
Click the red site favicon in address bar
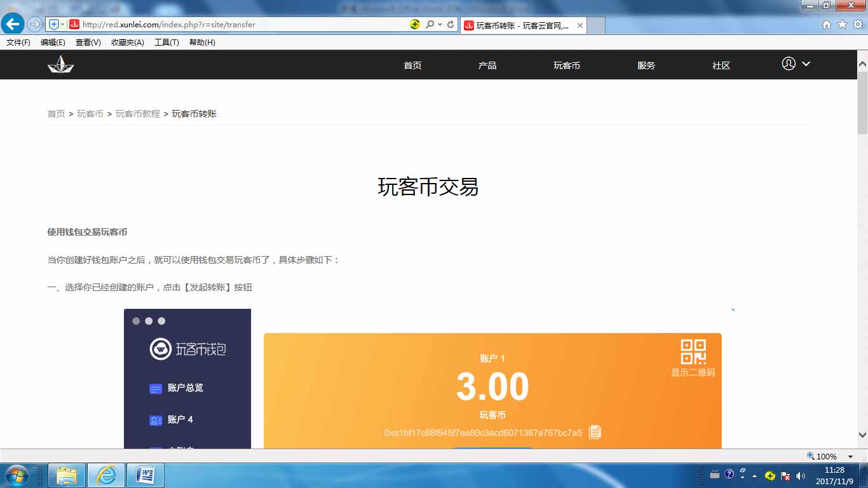point(74,24)
